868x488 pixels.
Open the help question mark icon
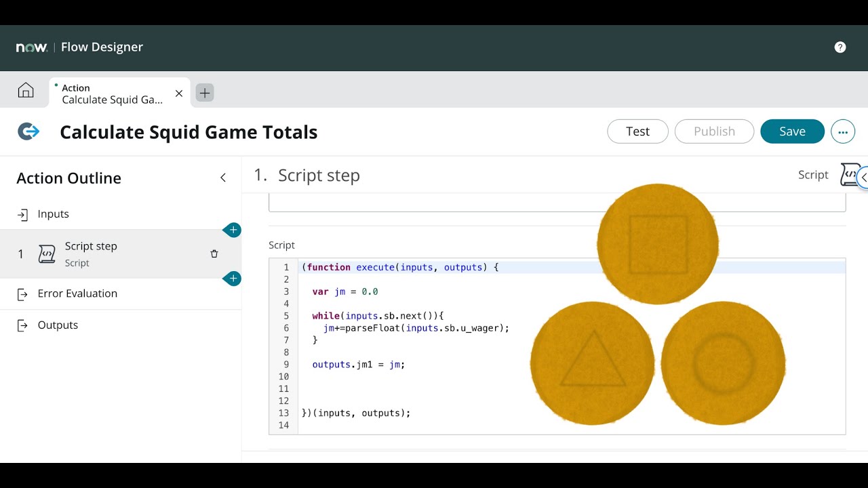click(x=840, y=47)
